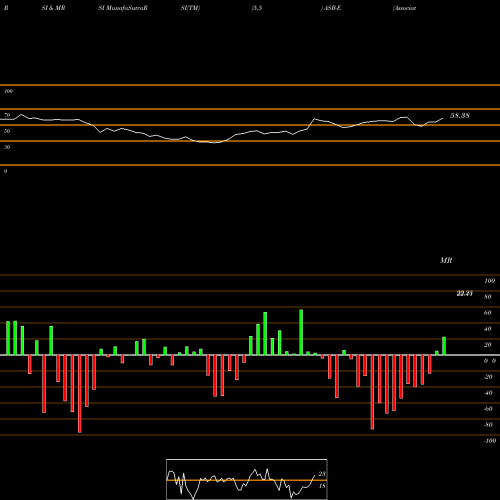The width and height of the screenshot is (500, 500).
Task: Click the red MR bar reaching -90 on right side
Action: pyautogui.click(x=372, y=392)
